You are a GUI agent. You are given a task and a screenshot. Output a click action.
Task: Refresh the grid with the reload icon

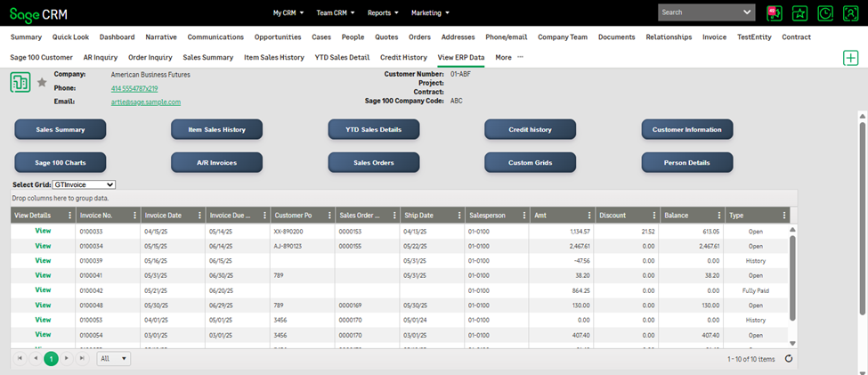pyautogui.click(x=789, y=359)
